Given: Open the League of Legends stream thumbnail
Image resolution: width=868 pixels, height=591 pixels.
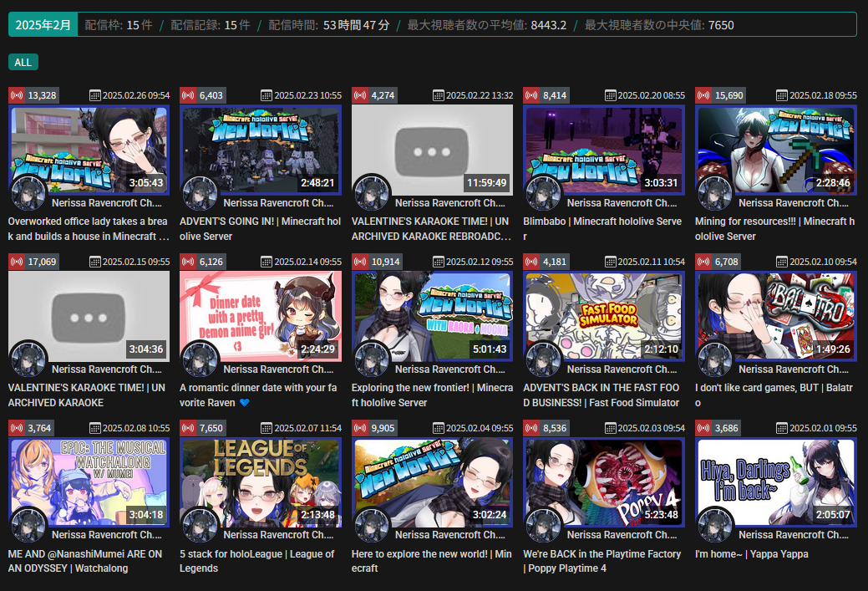Looking at the screenshot, I should [261, 481].
